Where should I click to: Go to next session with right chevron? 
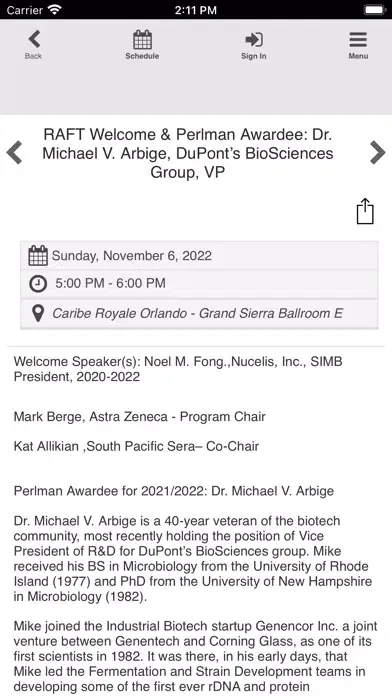pos(377,153)
